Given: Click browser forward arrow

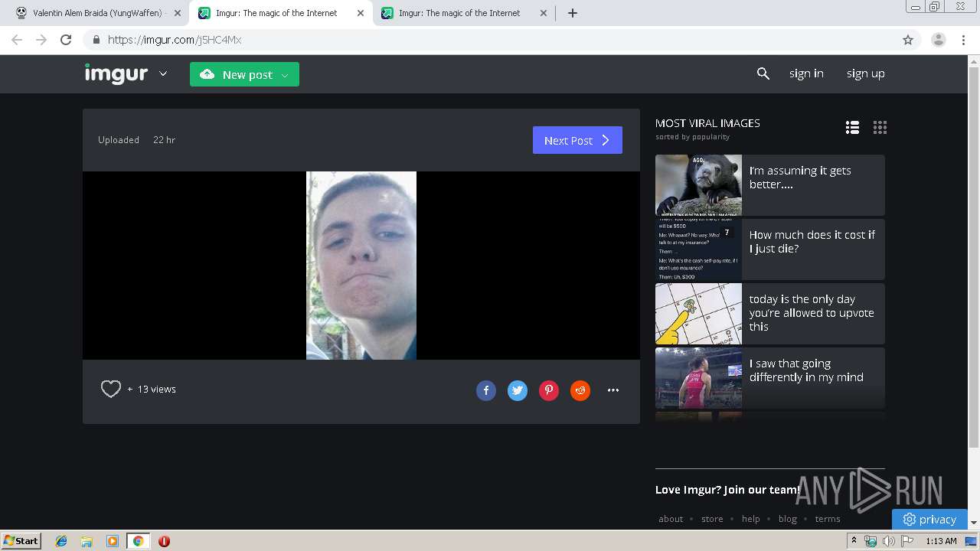Looking at the screenshot, I should (41, 40).
